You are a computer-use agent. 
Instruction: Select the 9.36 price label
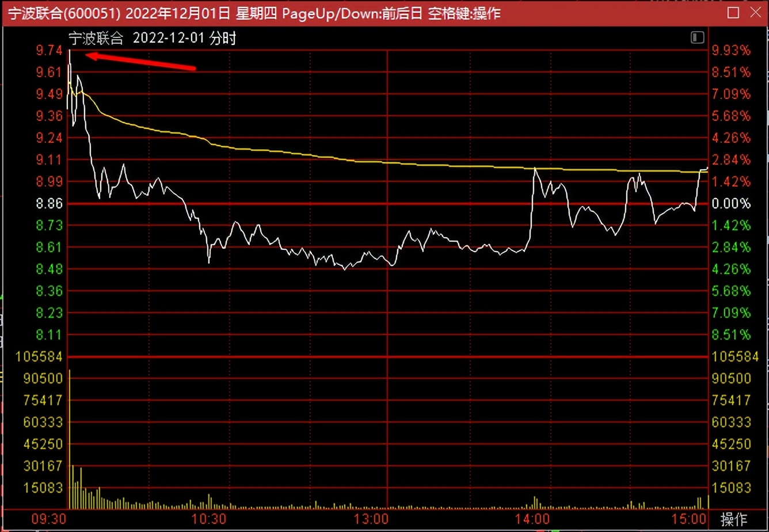(48, 116)
